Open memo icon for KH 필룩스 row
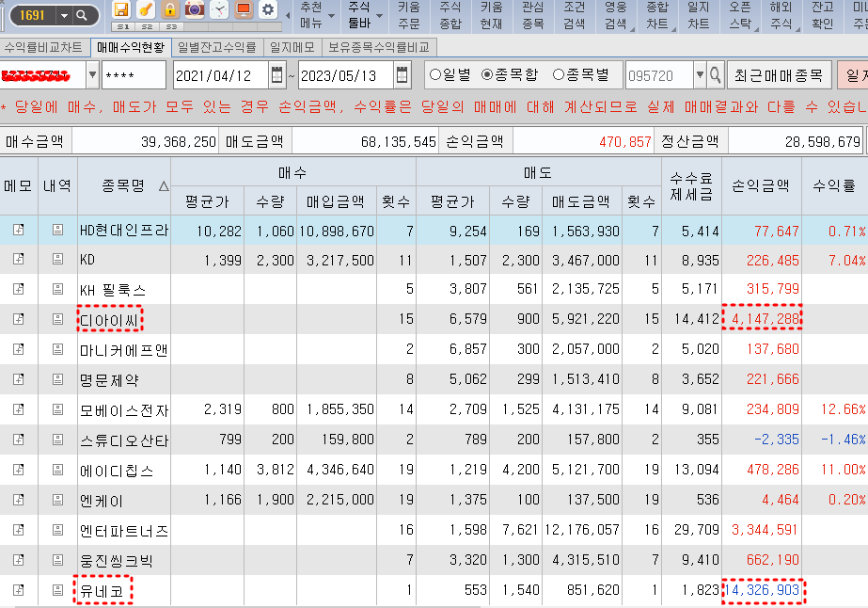Screen dimensions: 868x608 tap(18, 289)
